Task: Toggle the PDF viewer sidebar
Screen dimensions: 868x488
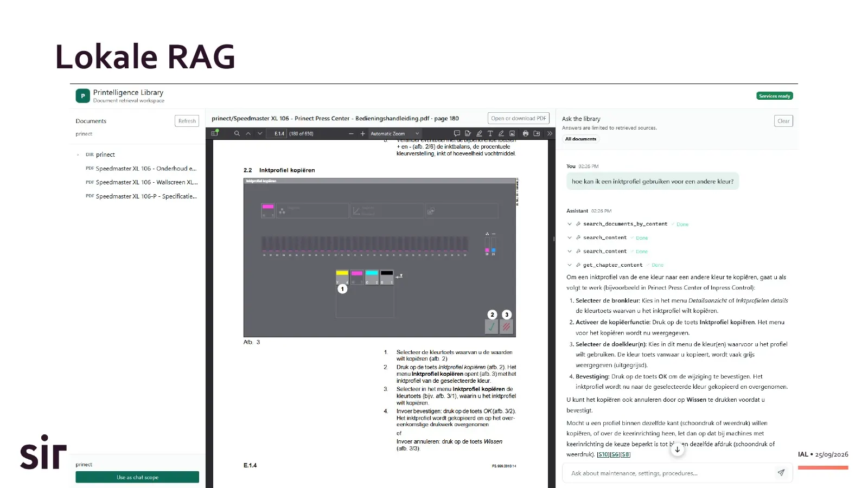Action: [x=215, y=133]
